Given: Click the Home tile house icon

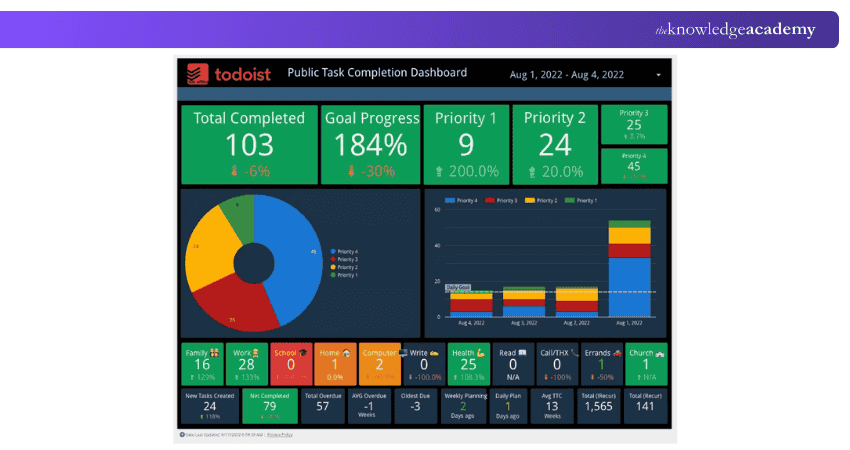Looking at the screenshot, I should [x=346, y=353].
